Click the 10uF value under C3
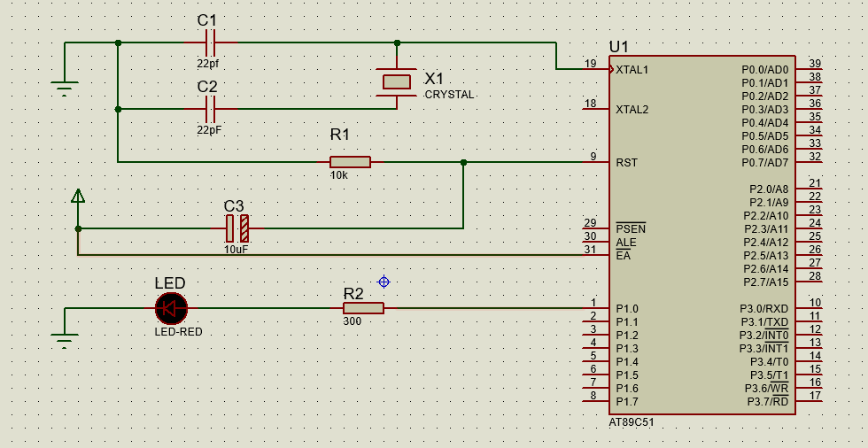 coord(236,250)
